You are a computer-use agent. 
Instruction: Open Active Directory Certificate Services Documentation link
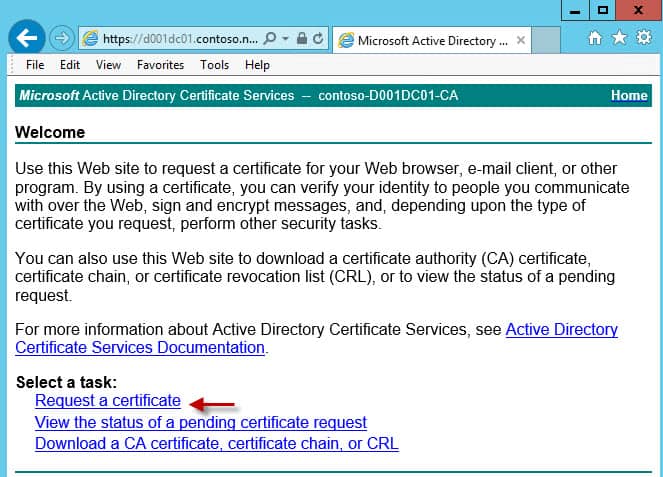tap(140, 348)
